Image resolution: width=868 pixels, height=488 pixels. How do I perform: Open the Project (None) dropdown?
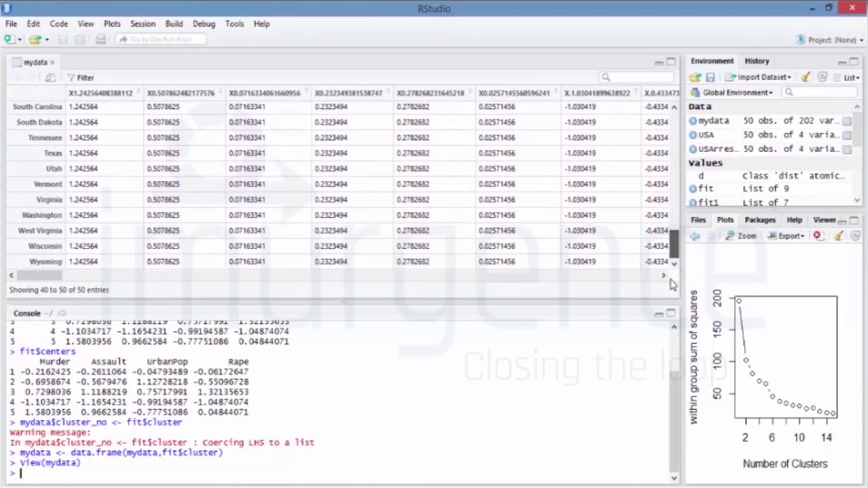point(830,40)
